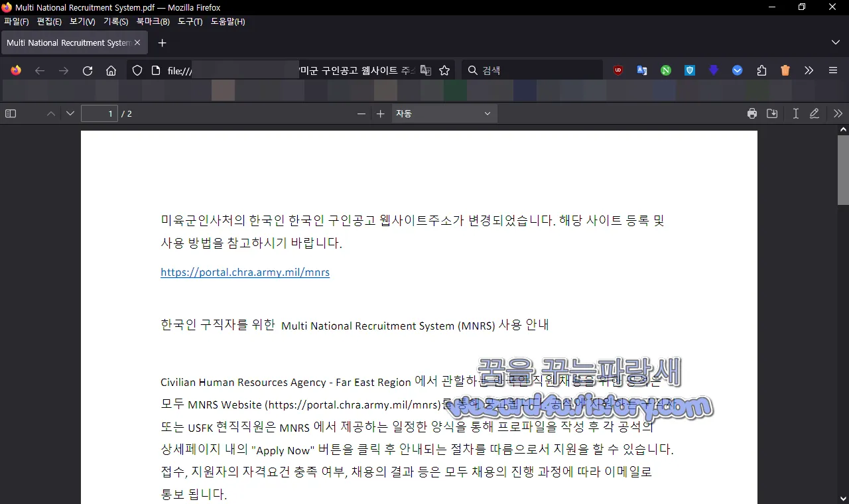Close the Multi National Recruitment System tab
Screen dimensions: 849x504
point(137,42)
